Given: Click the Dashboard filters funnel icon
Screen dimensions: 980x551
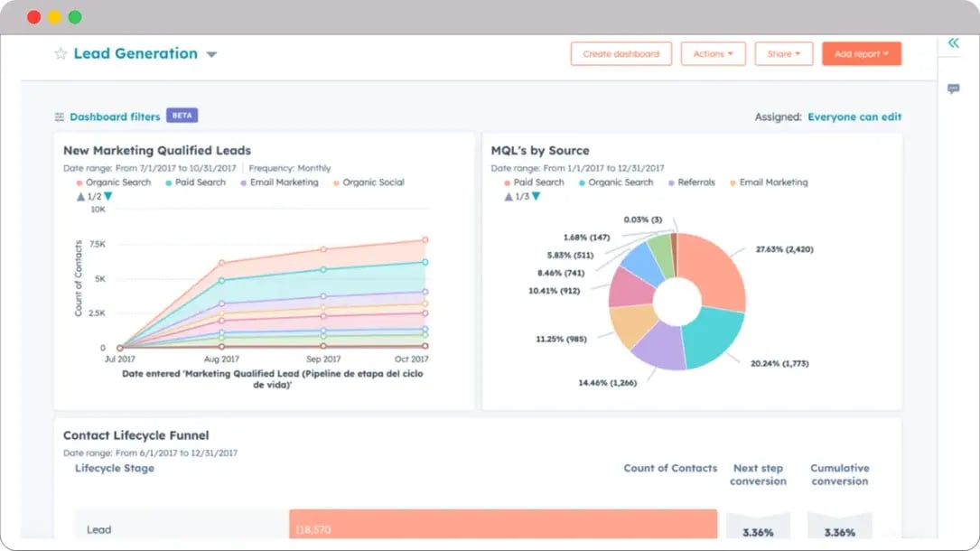Looking at the screenshot, I should (58, 116).
